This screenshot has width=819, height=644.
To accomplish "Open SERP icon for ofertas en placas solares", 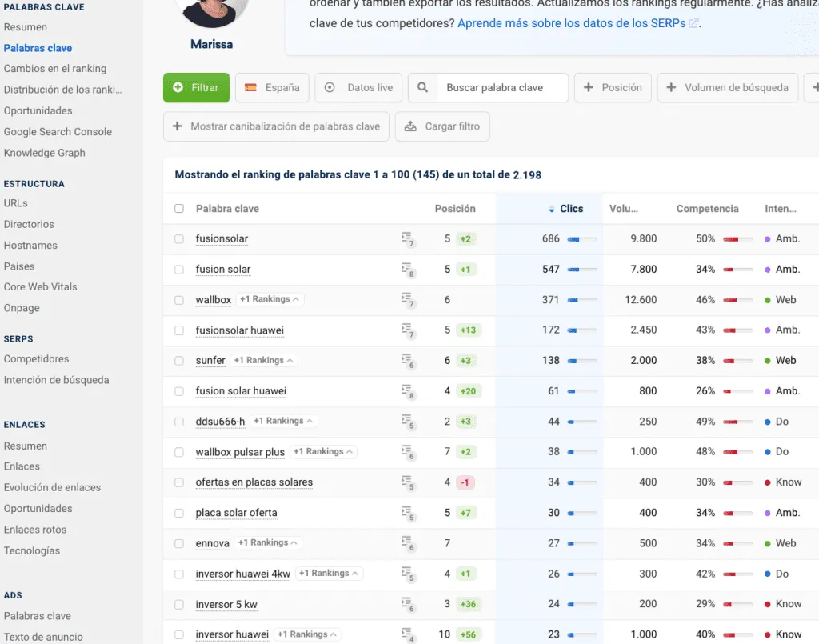I will tap(407, 482).
